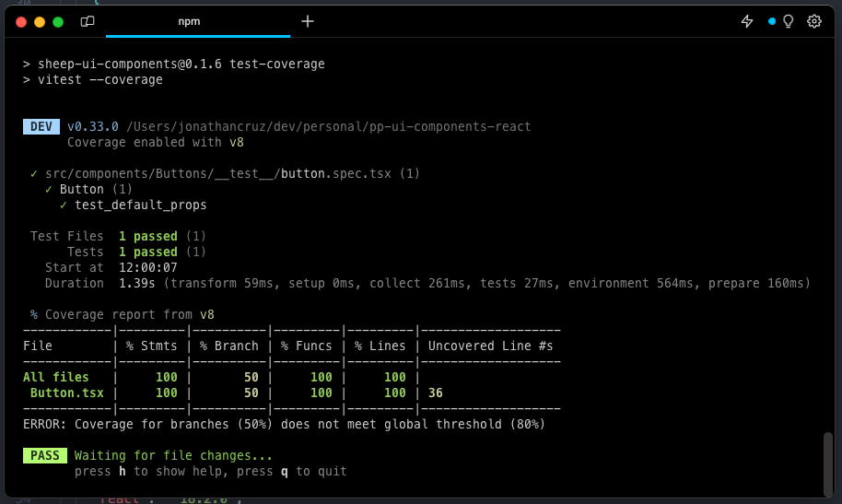Click the version text v0.33.0
The height and width of the screenshot is (504, 842).
[x=93, y=127]
